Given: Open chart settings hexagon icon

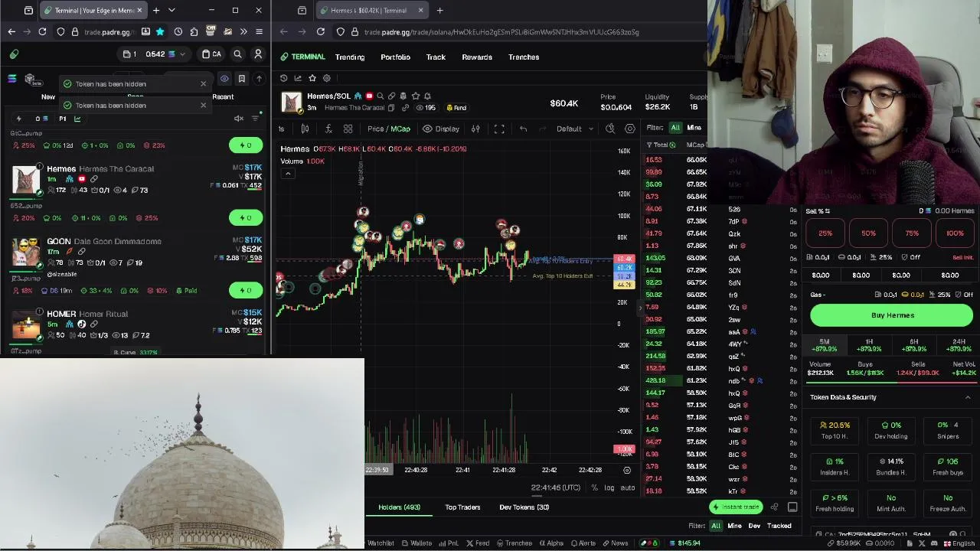Looking at the screenshot, I should tap(630, 129).
